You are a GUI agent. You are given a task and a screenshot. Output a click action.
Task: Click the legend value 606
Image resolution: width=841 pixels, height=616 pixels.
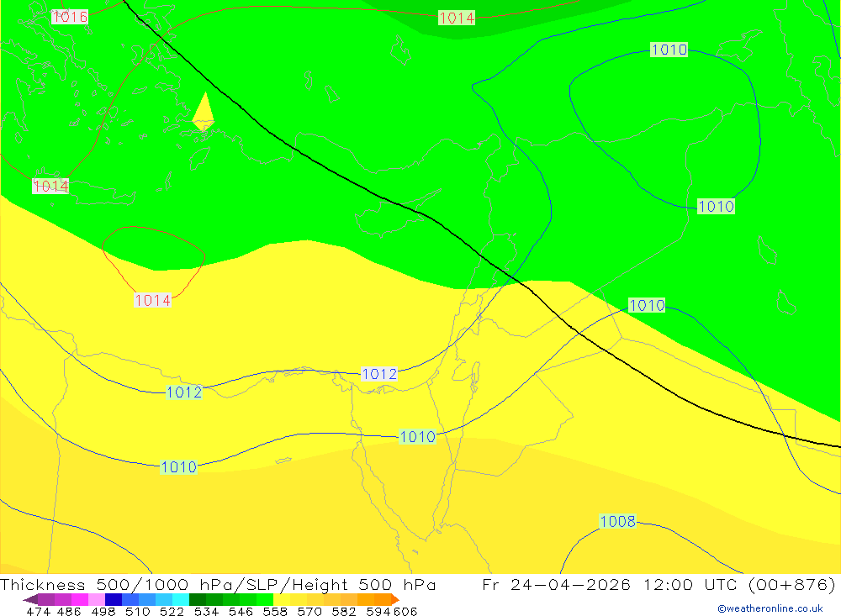[x=405, y=611]
